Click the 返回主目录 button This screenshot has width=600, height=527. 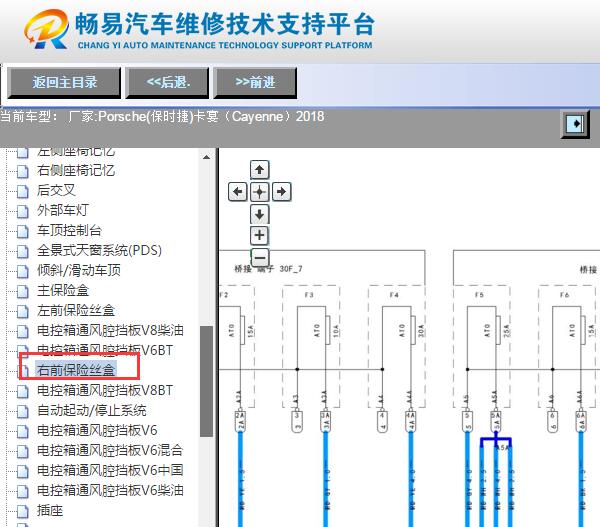(x=64, y=82)
